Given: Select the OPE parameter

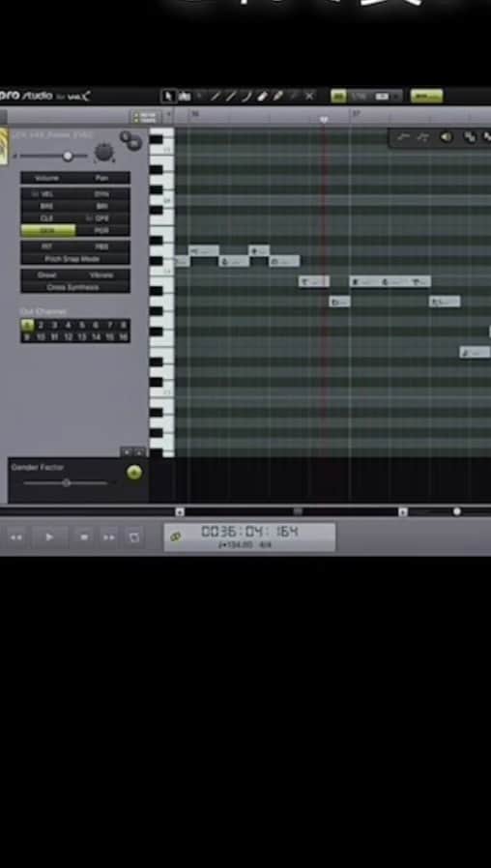Looking at the screenshot, I should pos(101,218).
